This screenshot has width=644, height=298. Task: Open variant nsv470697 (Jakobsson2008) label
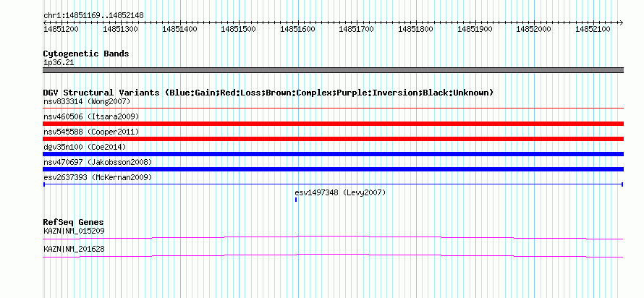pos(98,162)
